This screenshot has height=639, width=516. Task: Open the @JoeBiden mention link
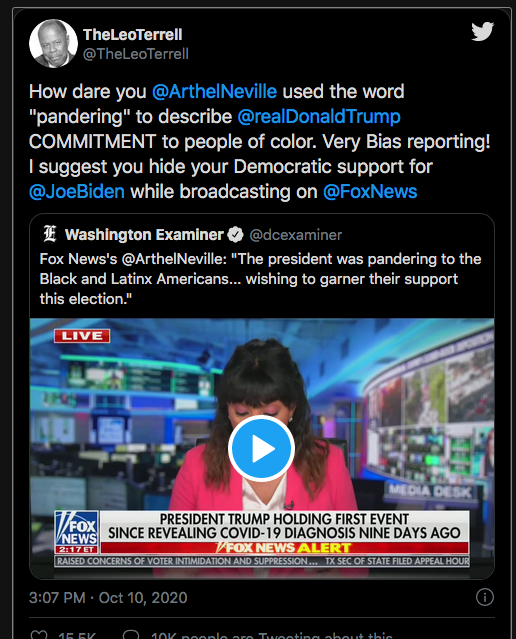pyautogui.click(x=77, y=192)
